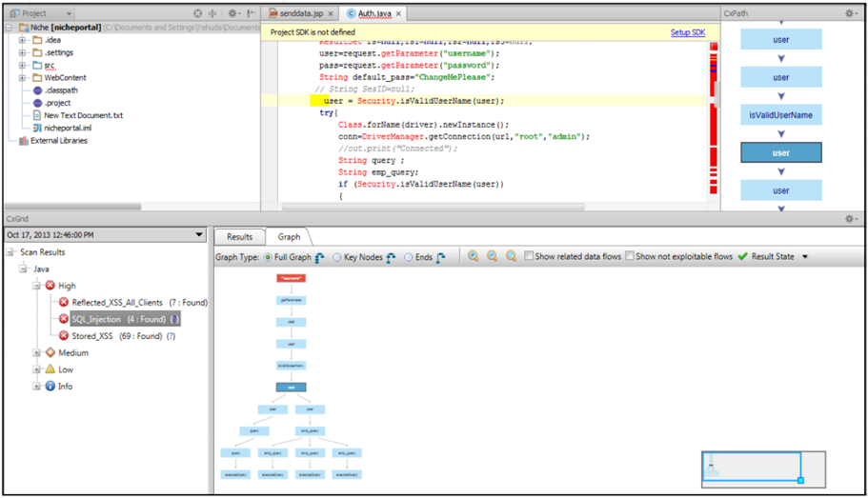Screen dimensions: 868x498
Task: Click the Setup SDK link
Action: tap(687, 32)
